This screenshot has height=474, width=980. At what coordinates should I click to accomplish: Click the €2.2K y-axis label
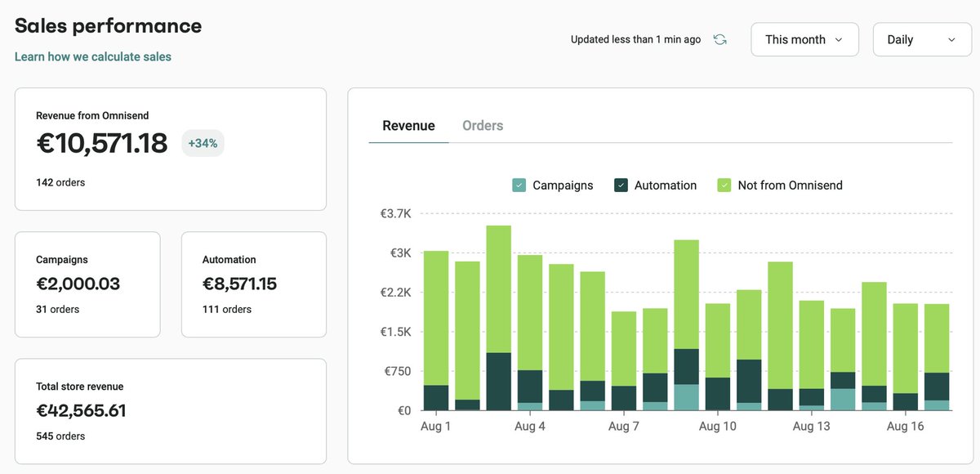tap(396, 293)
